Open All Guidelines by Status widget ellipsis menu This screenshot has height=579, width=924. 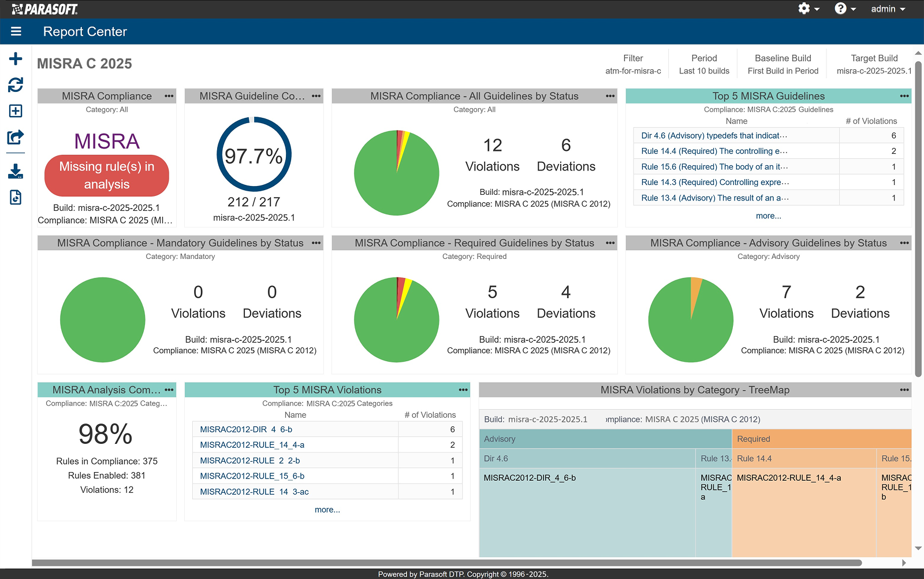[610, 96]
